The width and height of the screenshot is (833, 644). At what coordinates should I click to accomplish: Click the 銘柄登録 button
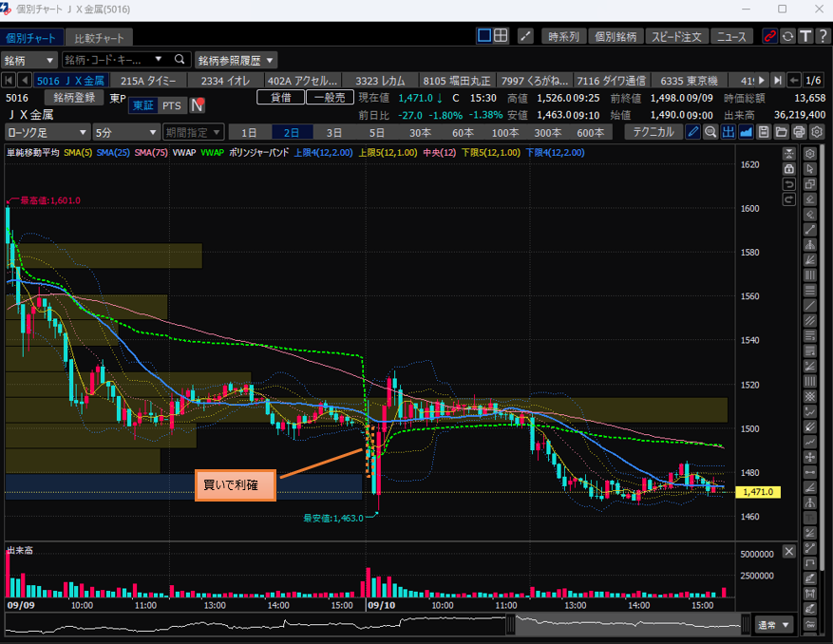pyautogui.click(x=72, y=97)
